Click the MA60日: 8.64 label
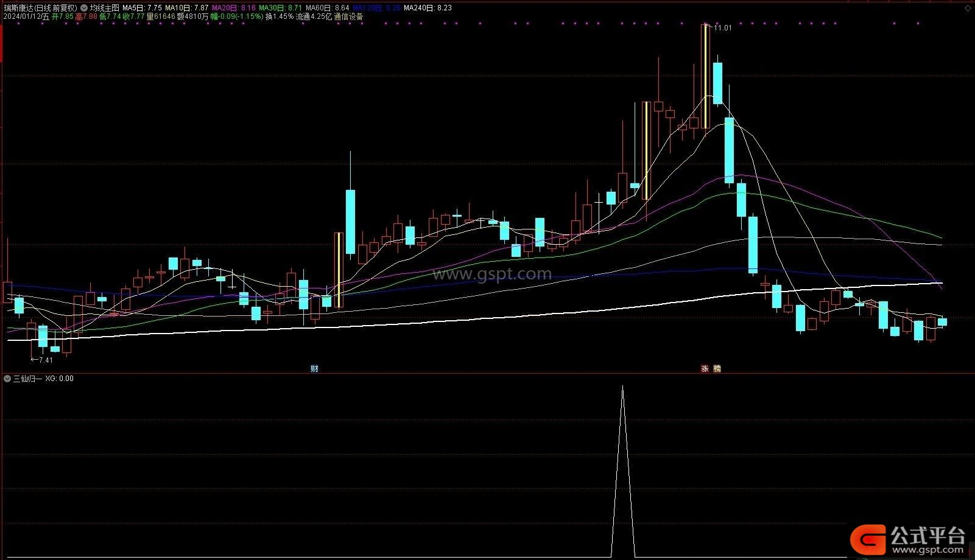The image size is (975, 560). point(328,8)
